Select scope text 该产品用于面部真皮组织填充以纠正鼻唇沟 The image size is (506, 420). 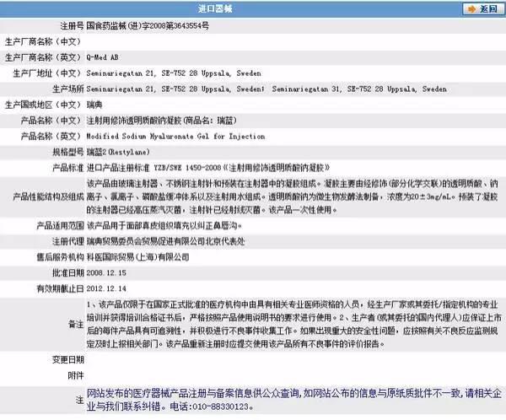[x=164, y=225]
